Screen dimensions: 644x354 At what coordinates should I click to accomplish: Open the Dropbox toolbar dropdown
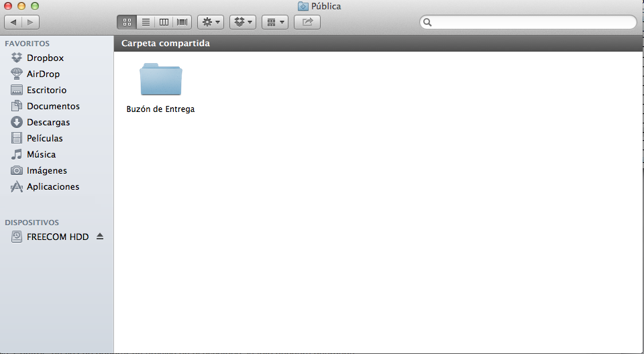point(243,22)
